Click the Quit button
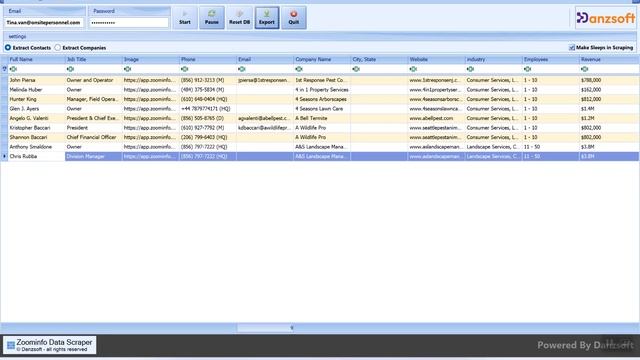640x360 pixels. tap(294, 18)
